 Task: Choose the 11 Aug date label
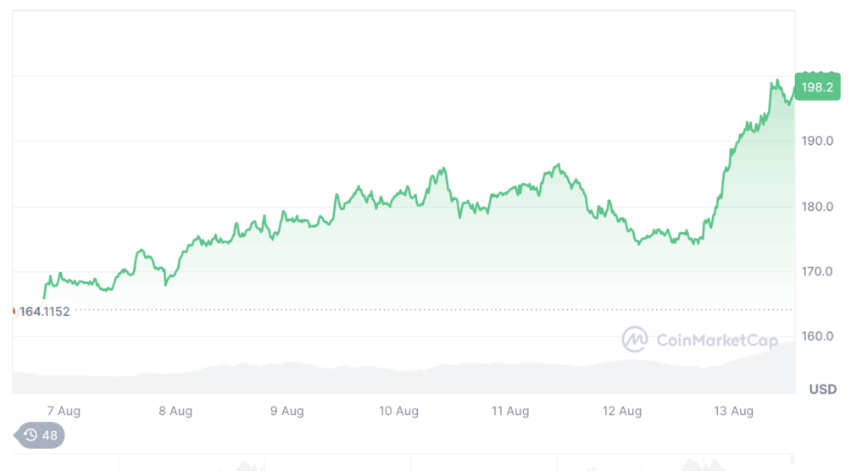coord(510,411)
